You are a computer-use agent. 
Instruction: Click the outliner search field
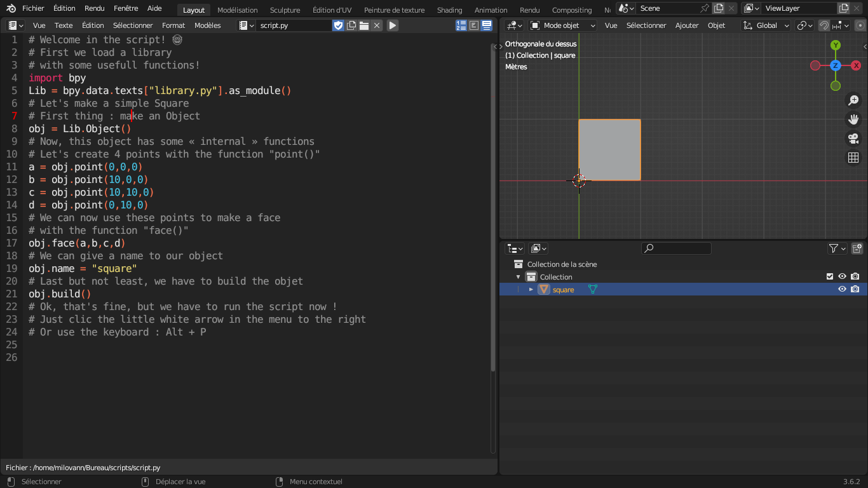click(x=676, y=248)
